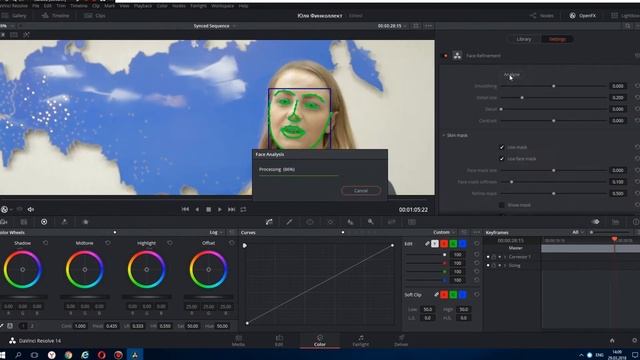Open the viewer timecode dropdown arrow
Image resolution: width=640 pixels, height=360 pixels.
coord(405,26)
